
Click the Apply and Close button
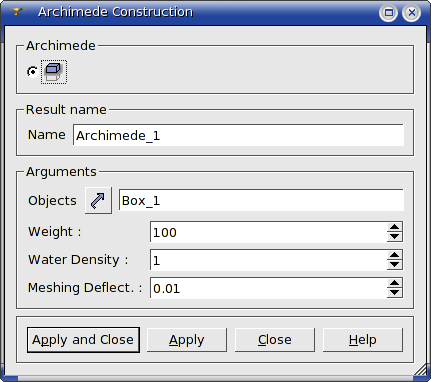pyautogui.click(x=83, y=340)
